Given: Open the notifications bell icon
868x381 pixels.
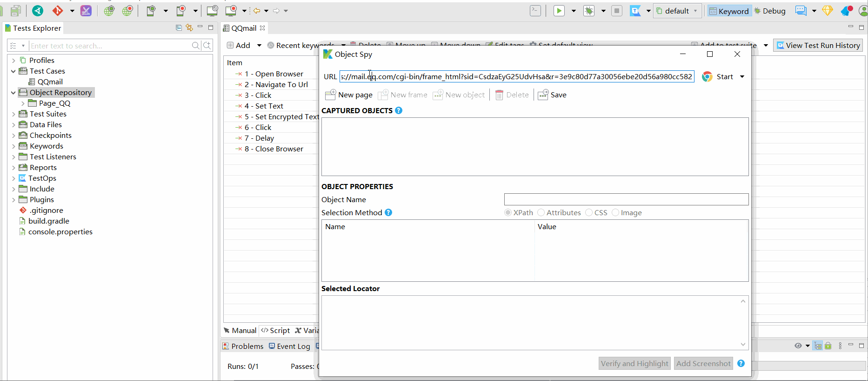Looking at the screenshot, I should tap(847, 11).
